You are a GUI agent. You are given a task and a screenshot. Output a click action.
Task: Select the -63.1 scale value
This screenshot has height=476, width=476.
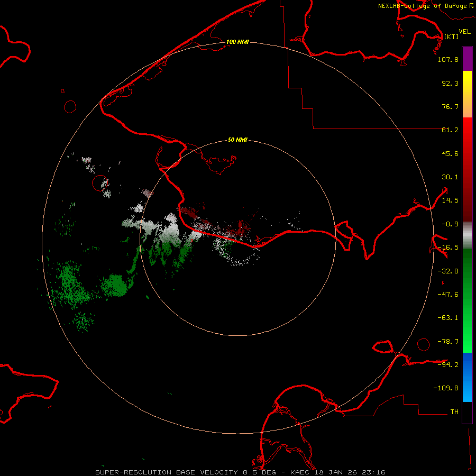pyautogui.click(x=448, y=318)
